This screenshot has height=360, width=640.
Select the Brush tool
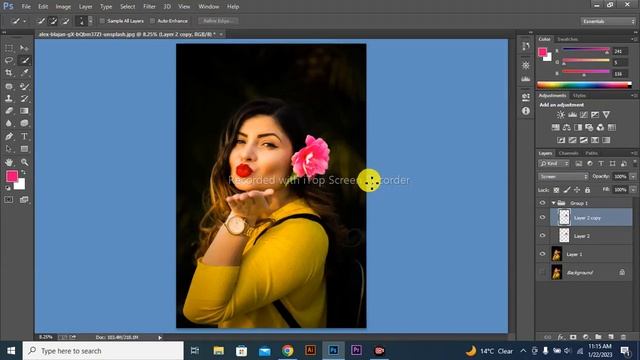24,86
